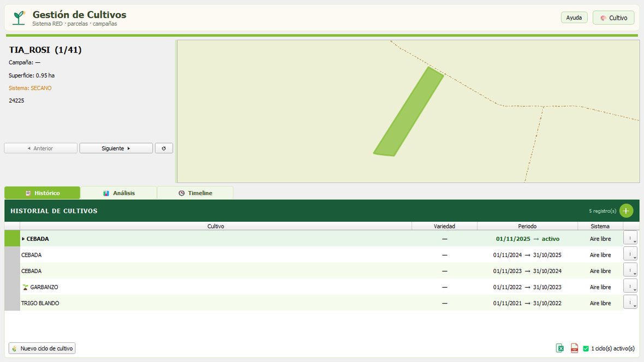This screenshot has height=362, width=644.
Task: Click green row marker of active CEBADA
Action: pyautogui.click(x=12, y=239)
